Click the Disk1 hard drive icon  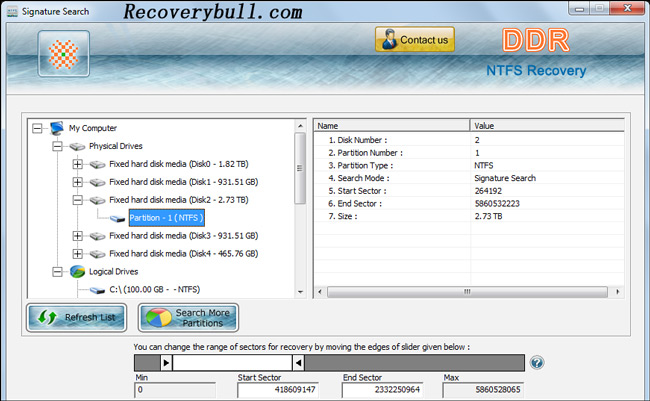[97, 182]
